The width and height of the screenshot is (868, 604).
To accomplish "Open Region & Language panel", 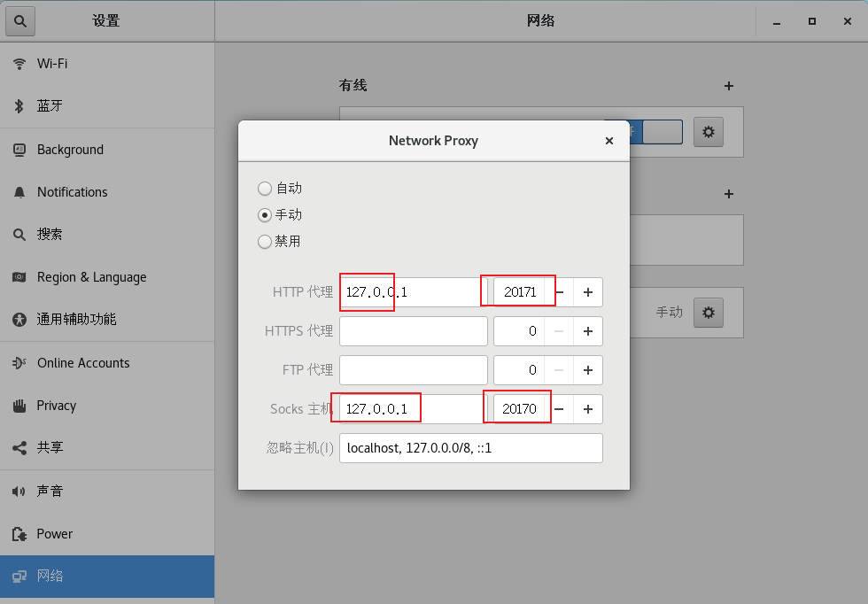I will (107, 277).
